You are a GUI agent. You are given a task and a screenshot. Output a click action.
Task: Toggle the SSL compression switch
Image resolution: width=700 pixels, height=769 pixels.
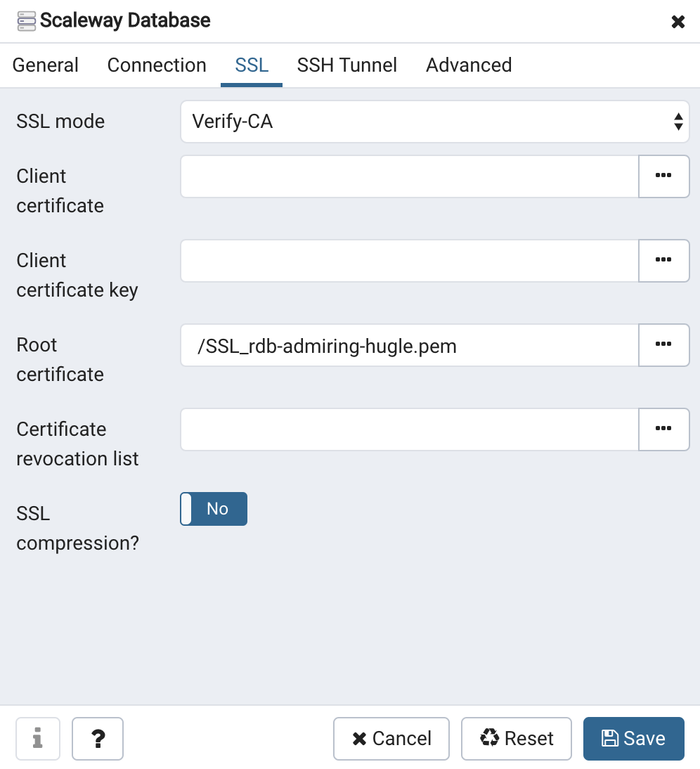tap(214, 509)
